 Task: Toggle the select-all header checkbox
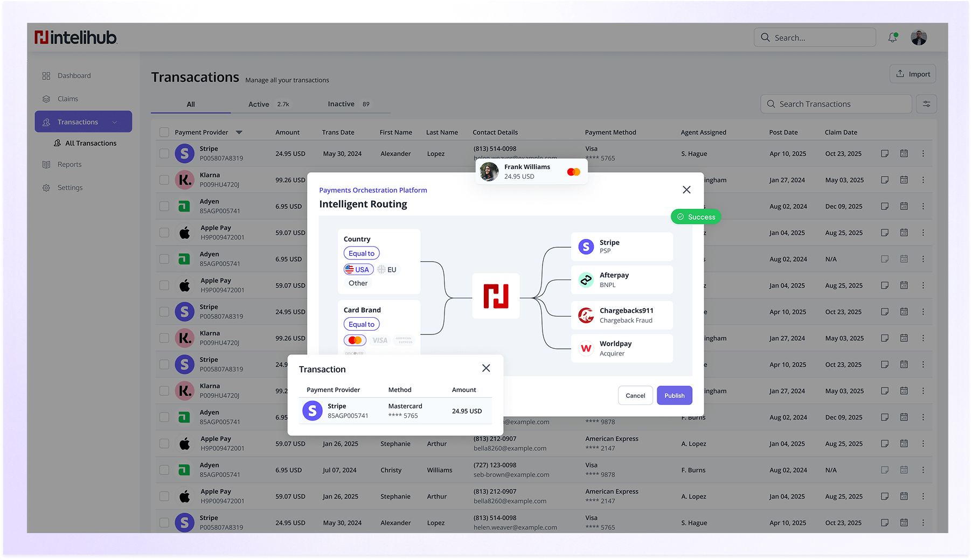[164, 132]
